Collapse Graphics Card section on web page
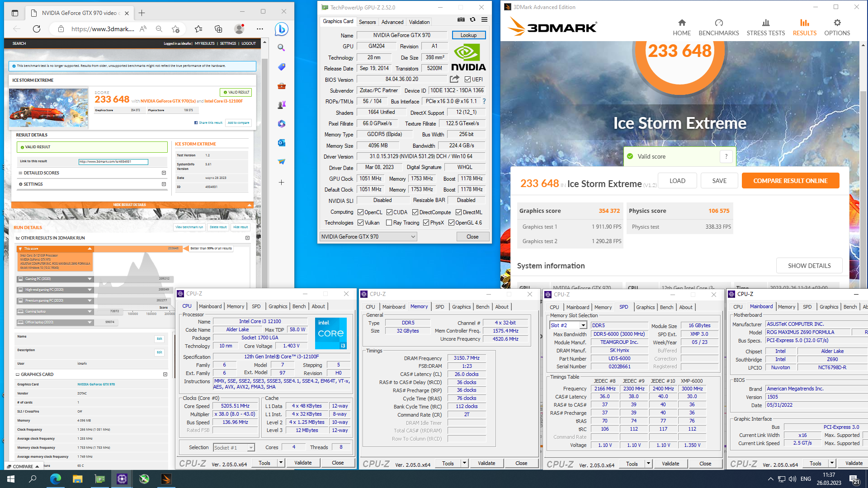This screenshot has width=868, height=488. point(165,374)
